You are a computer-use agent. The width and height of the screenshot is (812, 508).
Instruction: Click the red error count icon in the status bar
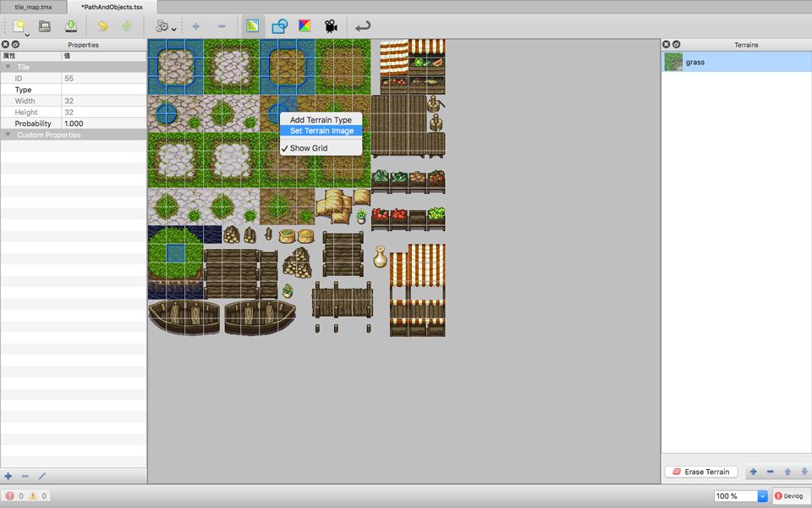tap(9, 496)
